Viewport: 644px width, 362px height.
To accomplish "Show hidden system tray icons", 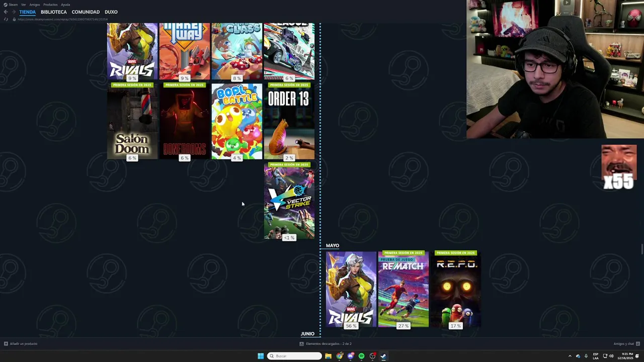I will (x=570, y=356).
